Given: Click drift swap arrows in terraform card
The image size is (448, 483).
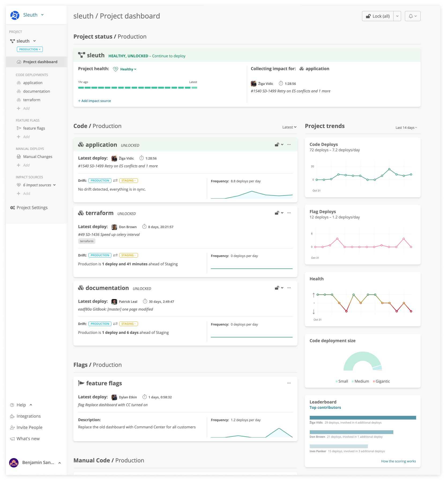Looking at the screenshot, I should 115,255.
